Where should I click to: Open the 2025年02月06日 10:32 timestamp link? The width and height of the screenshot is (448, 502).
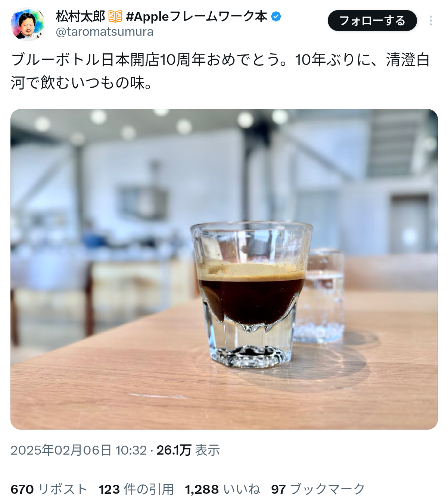pos(79,450)
